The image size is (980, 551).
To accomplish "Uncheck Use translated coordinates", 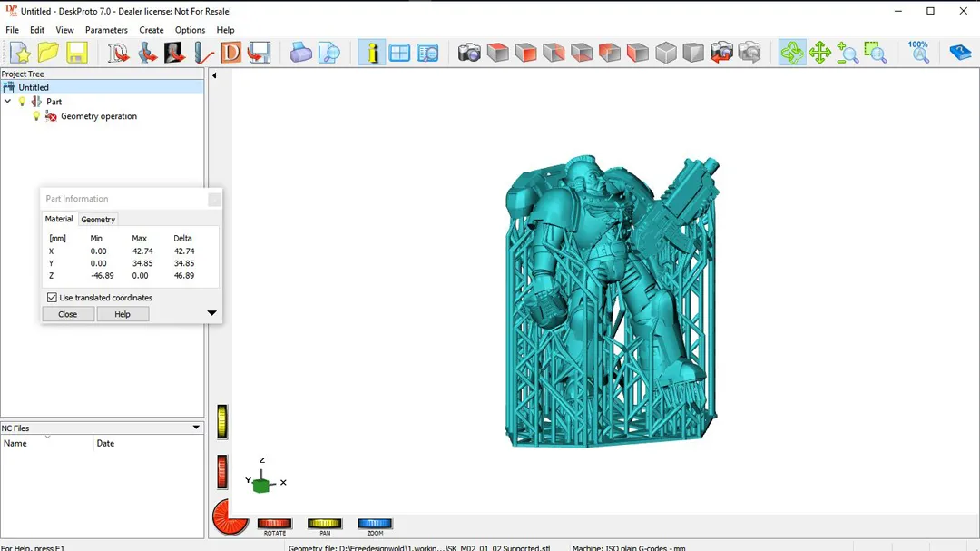I will (52, 298).
